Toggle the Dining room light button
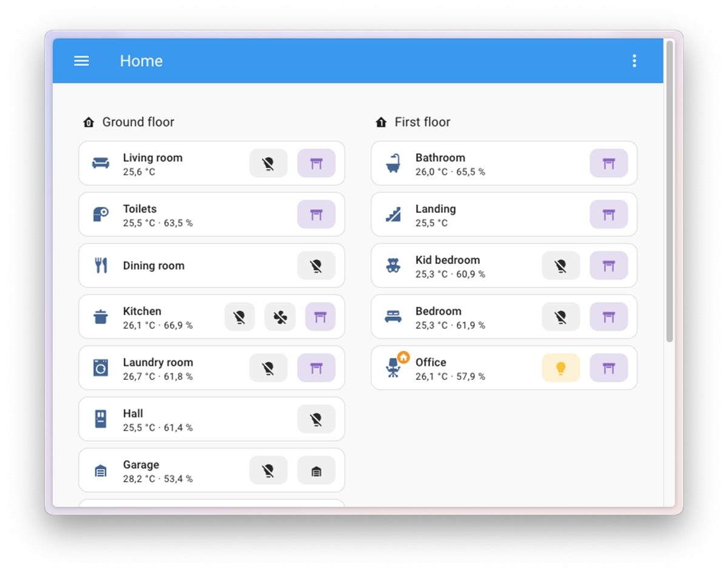Screen dimensions: 728x574 click(x=316, y=266)
